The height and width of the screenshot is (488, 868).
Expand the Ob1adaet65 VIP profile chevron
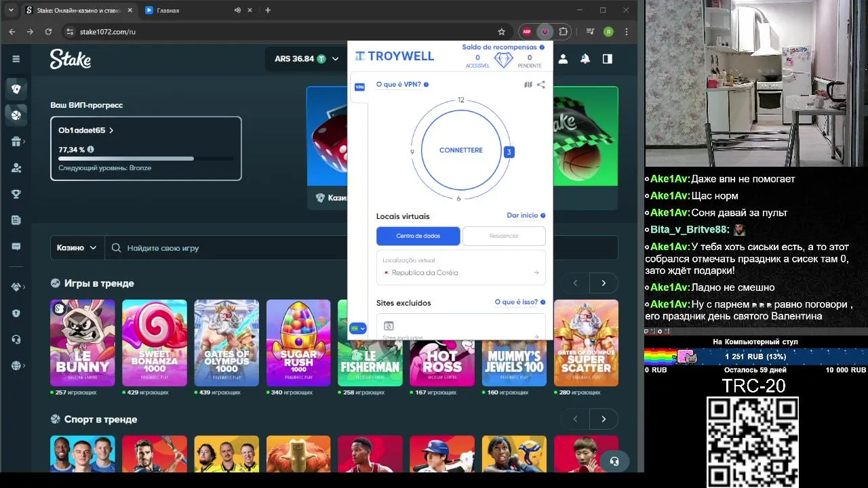[x=111, y=130]
